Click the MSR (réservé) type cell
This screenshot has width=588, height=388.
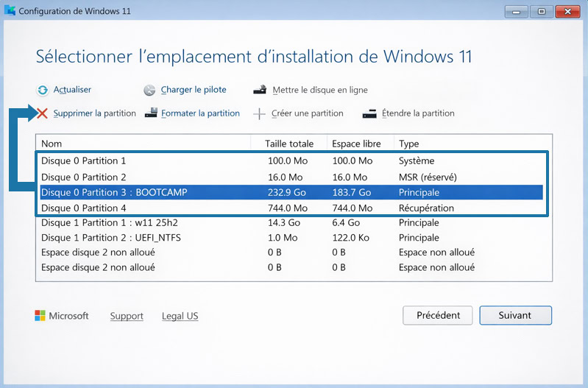pyautogui.click(x=428, y=177)
